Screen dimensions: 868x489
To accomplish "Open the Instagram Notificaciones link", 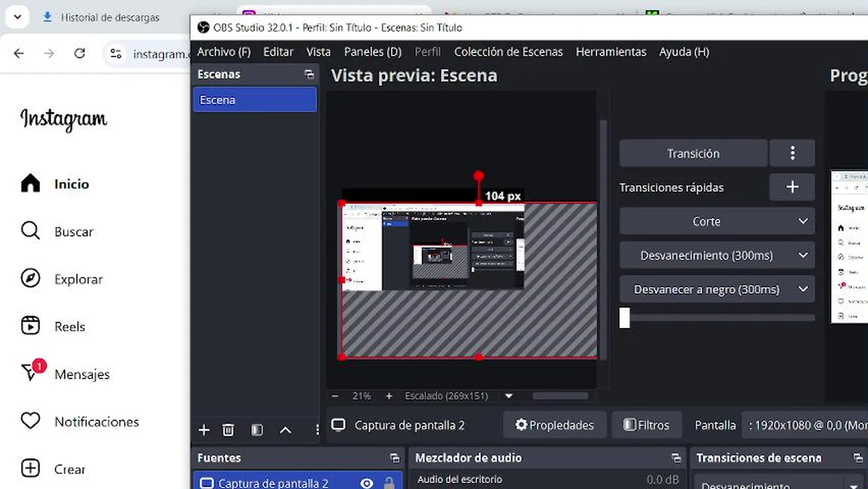I will pos(96,422).
